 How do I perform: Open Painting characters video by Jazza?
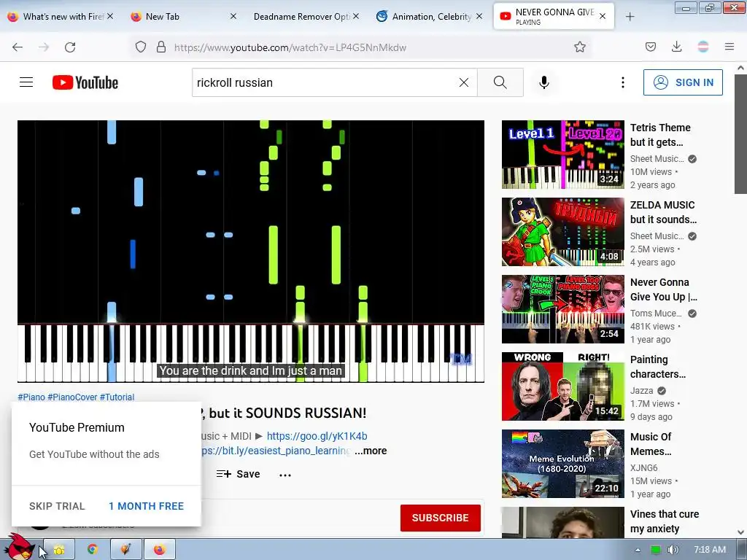point(562,386)
